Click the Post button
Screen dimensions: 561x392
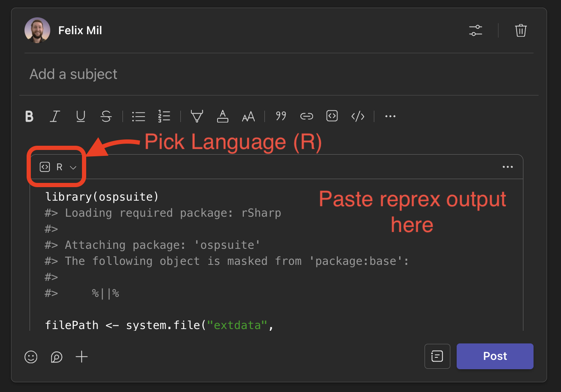click(495, 356)
